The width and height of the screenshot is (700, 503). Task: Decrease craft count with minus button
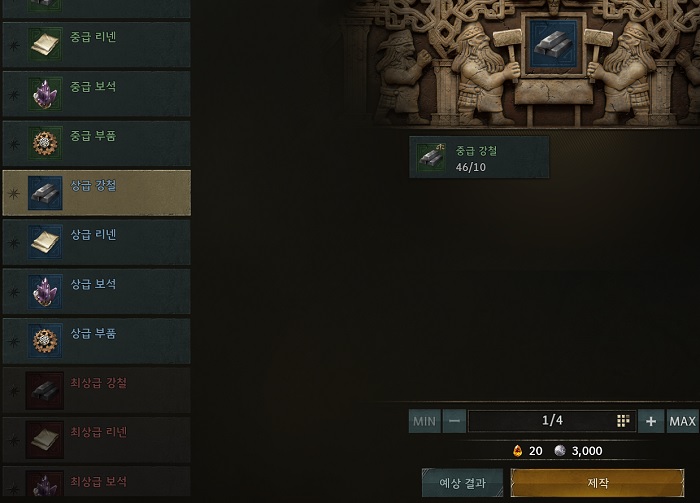tap(454, 421)
